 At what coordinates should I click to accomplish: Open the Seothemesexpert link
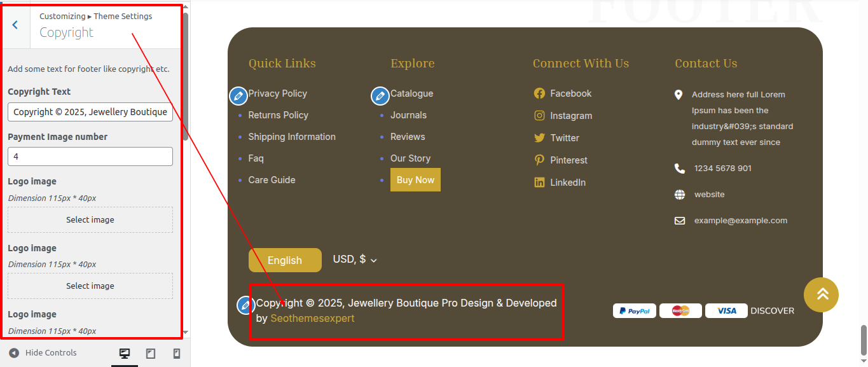click(312, 318)
